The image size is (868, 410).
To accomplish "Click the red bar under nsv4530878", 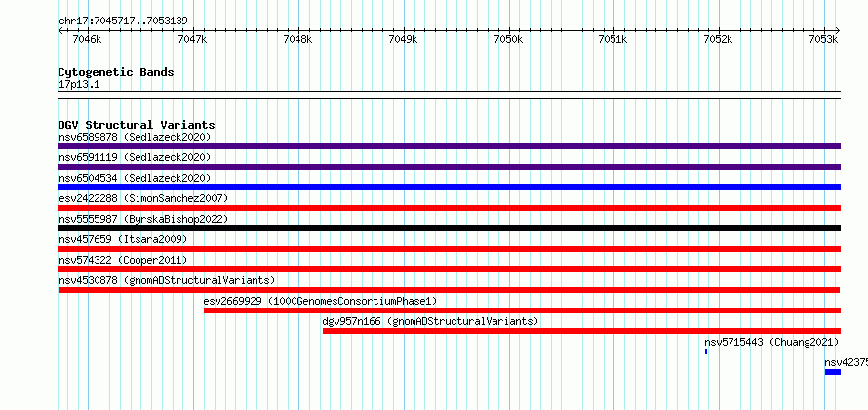I will tap(449, 290).
